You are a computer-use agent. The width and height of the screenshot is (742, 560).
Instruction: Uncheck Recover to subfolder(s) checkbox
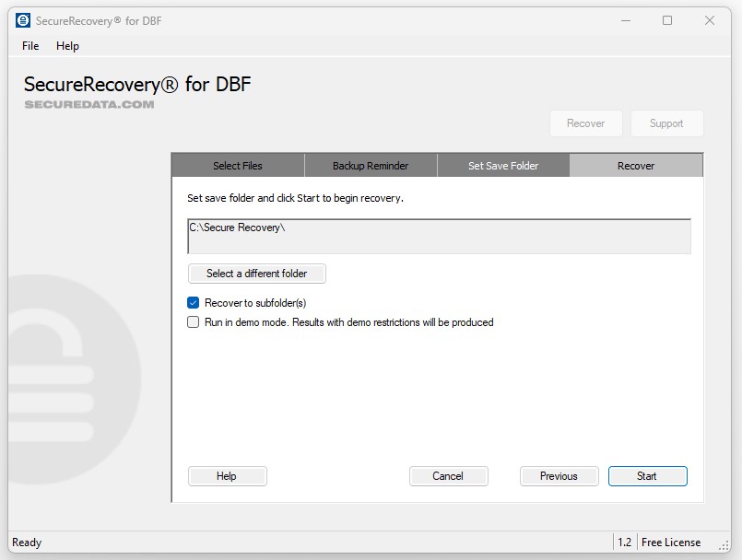pos(194,303)
